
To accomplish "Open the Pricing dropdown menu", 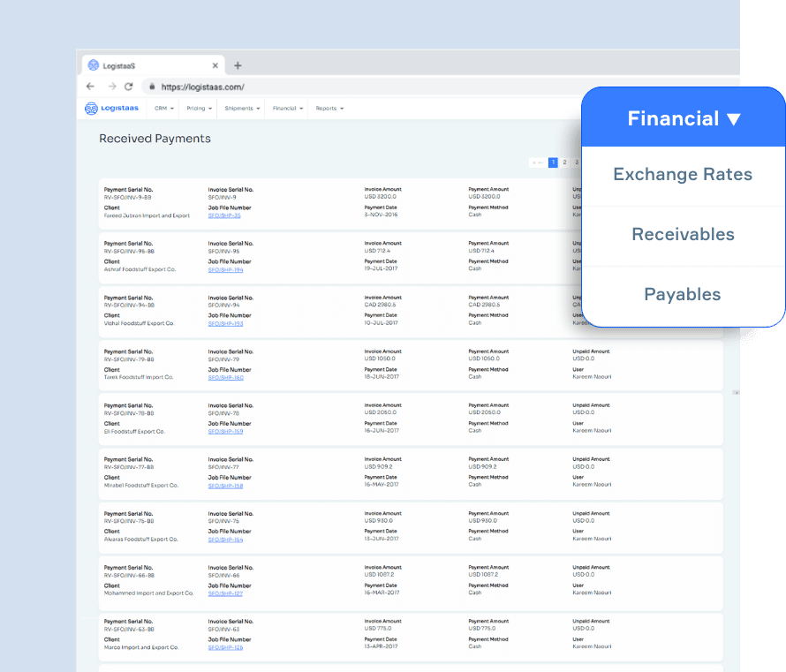I will click(x=199, y=109).
